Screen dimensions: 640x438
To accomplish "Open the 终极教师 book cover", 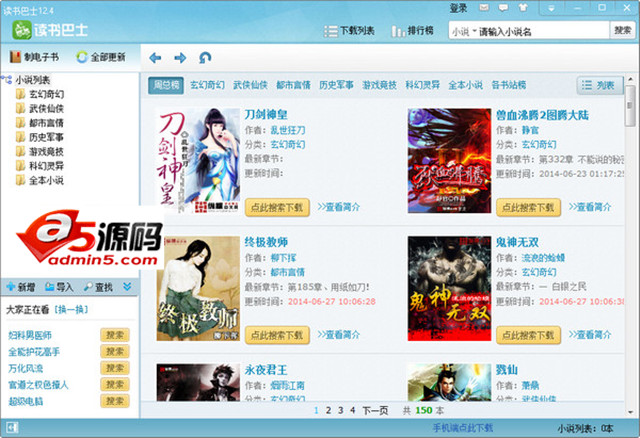I will click(198, 288).
